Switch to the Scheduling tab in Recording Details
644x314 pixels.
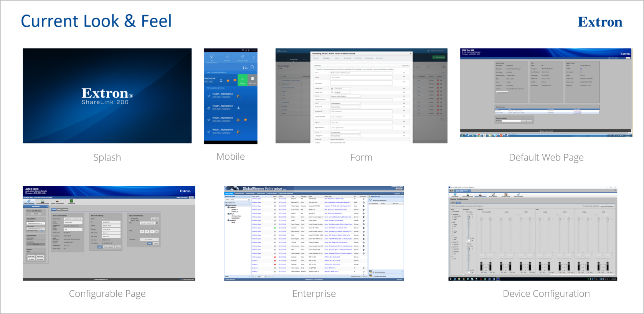(347, 58)
